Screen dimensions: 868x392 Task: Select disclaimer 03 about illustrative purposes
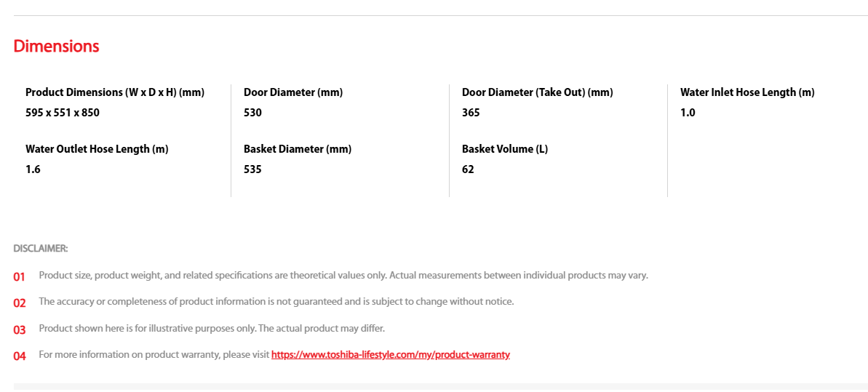point(212,328)
